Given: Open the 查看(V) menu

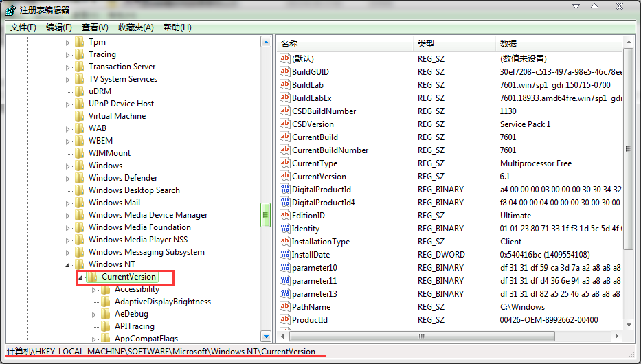Looking at the screenshot, I should coord(95,27).
